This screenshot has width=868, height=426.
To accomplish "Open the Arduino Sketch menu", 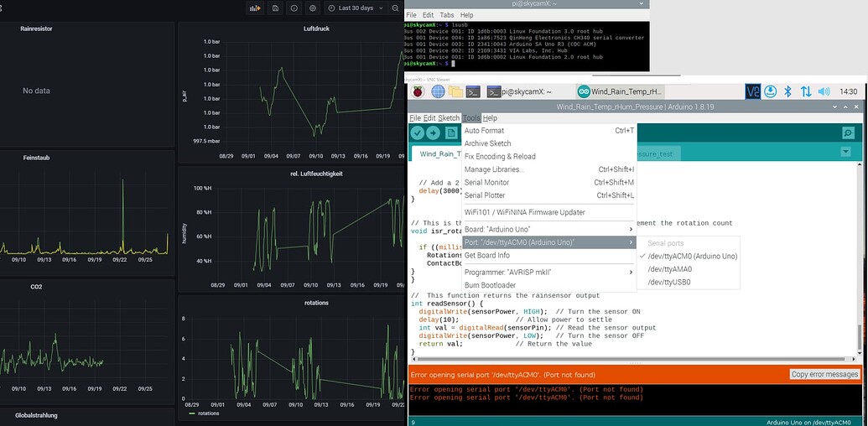I will [x=449, y=118].
